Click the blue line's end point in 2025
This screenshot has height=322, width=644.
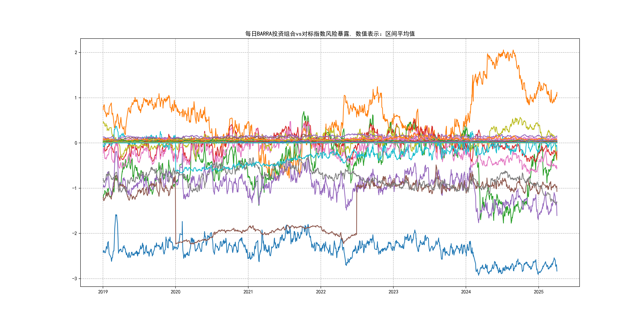coord(557,271)
